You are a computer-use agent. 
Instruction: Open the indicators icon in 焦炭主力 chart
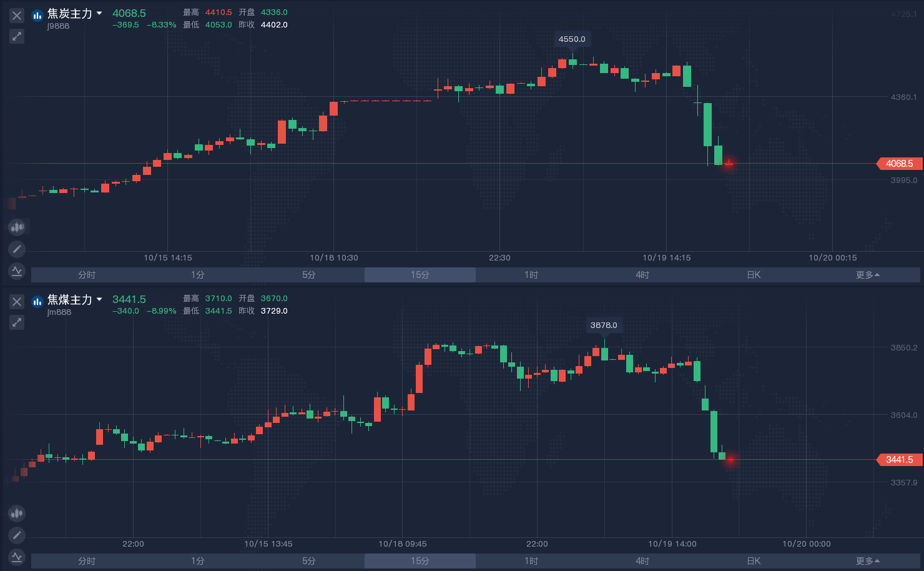[x=17, y=271]
